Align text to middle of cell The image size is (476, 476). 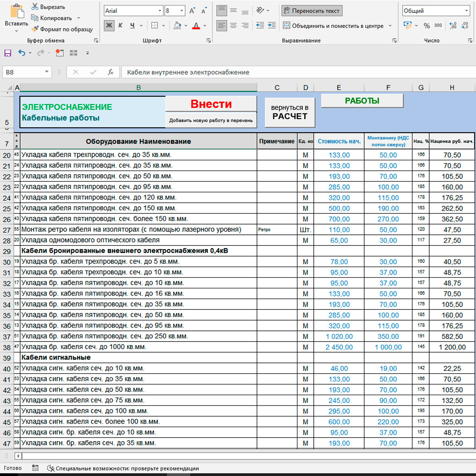[233, 10]
